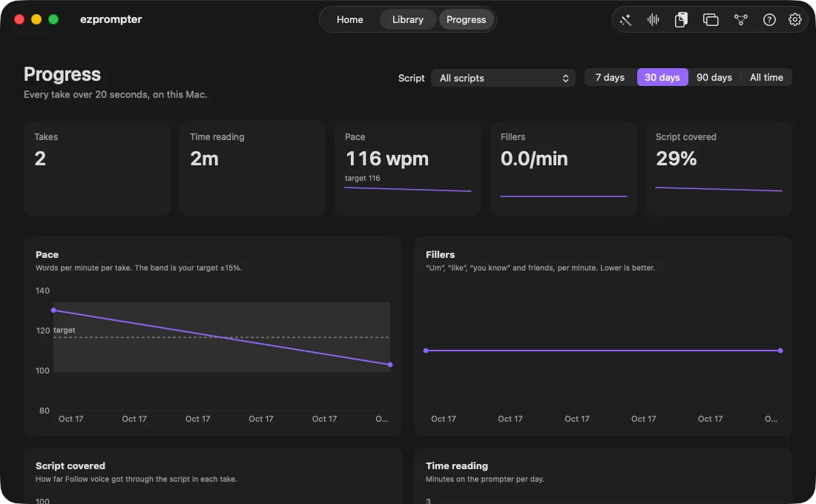Image resolution: width=816 pixels, height=504 pixels.
Task: Select the Progress tab
Action: 467,20
